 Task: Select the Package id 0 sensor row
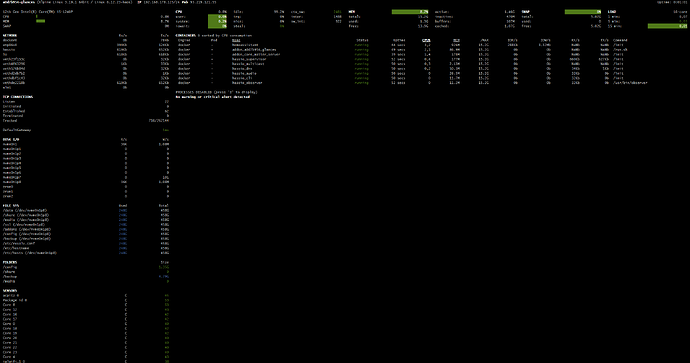pos(86,300)
